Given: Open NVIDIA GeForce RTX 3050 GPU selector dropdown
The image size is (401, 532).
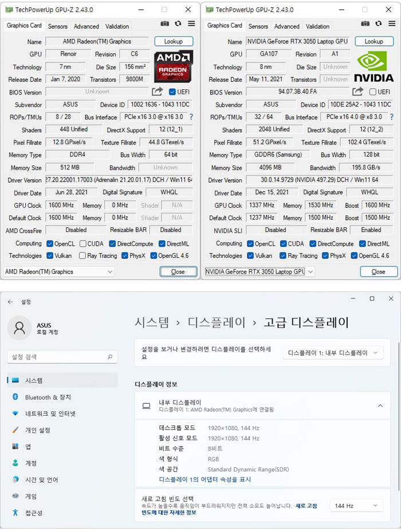Looking at the screenshot, I should pyautogui.click(x=260, y=271).
